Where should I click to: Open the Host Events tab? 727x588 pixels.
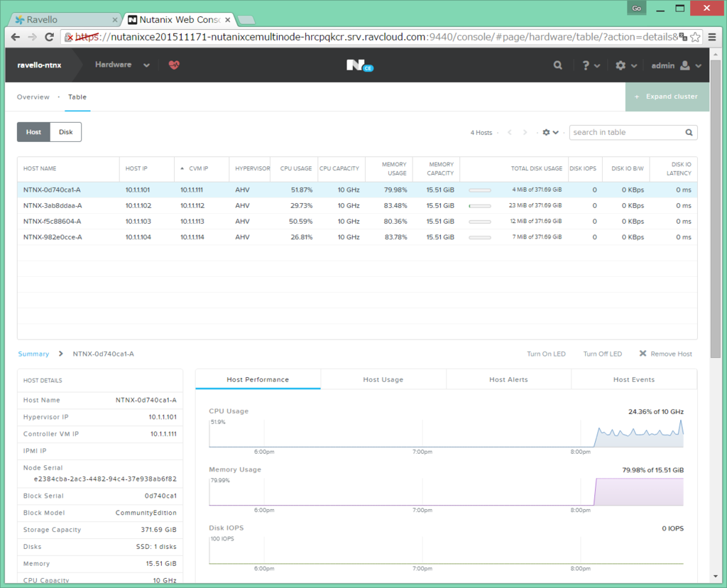click(x=634, y=379)
